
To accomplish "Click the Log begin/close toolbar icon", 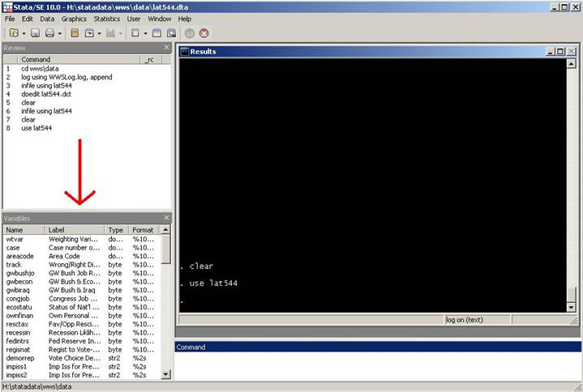I will (x=75, y=33).
